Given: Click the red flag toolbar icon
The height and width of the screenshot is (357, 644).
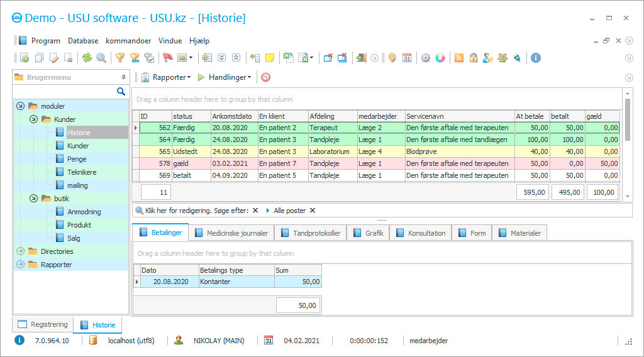Looking at the screenshot, I should coord(168,58).
